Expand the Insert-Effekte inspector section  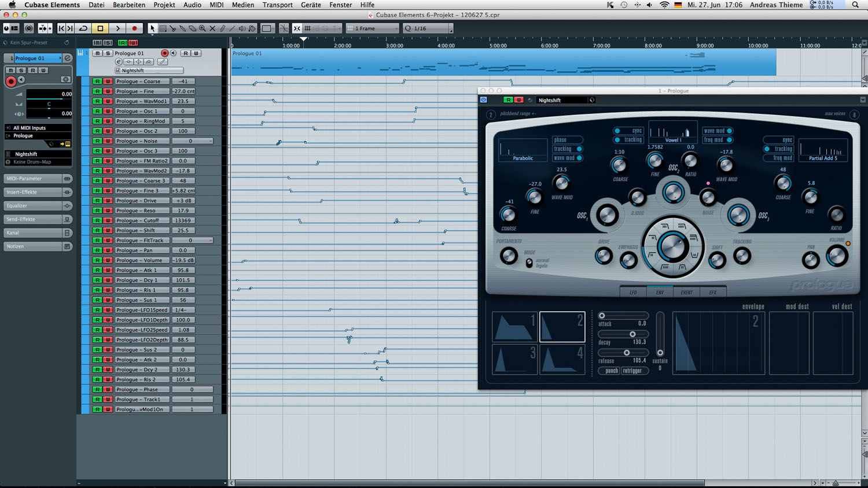(x=38, y=192)
